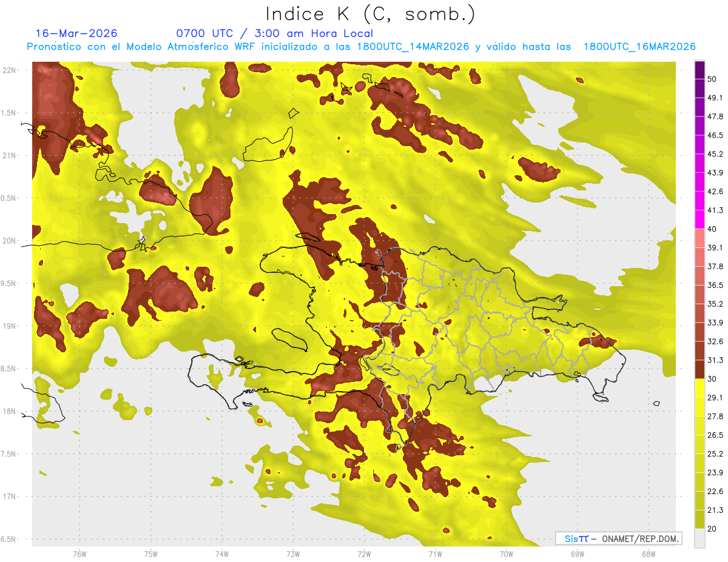
Task: Click the '27.8' color scale value
Action: (715, 416)
